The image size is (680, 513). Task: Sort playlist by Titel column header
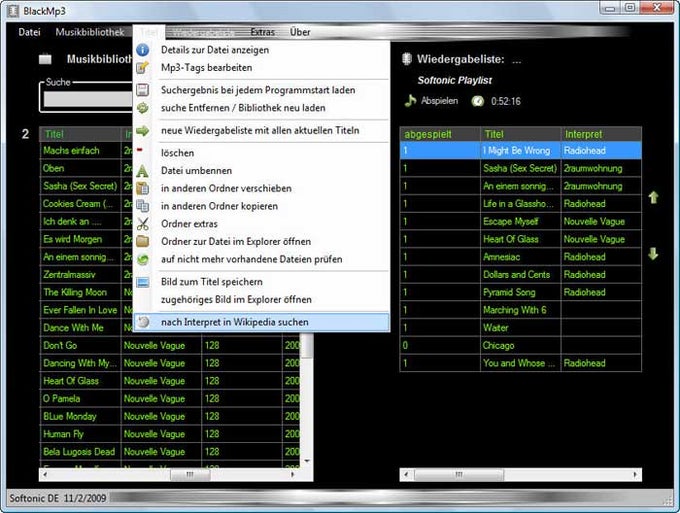point(521,134)
